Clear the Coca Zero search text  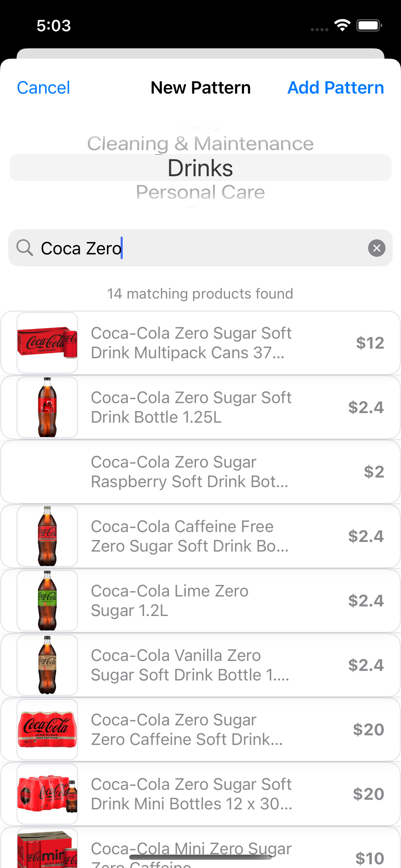pyautogui.click(x=377, y=248)
